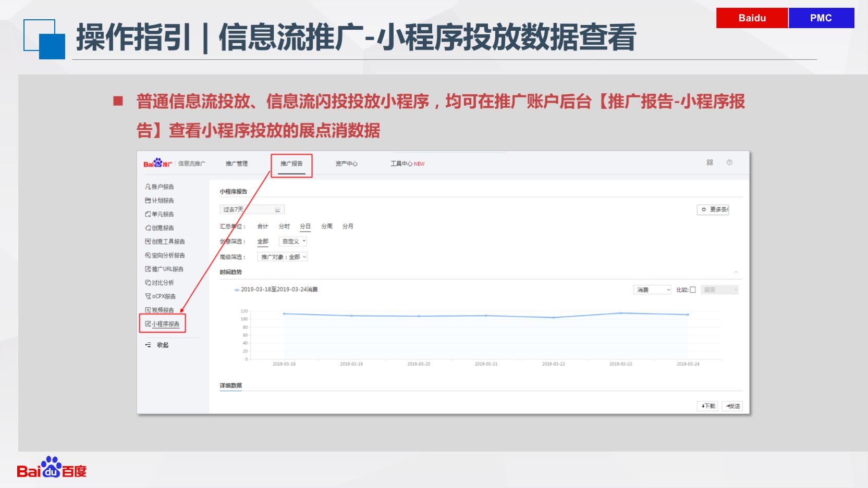Click the 下载 button
Viewport: 868px width, 488px height.
tap(707, 406)
